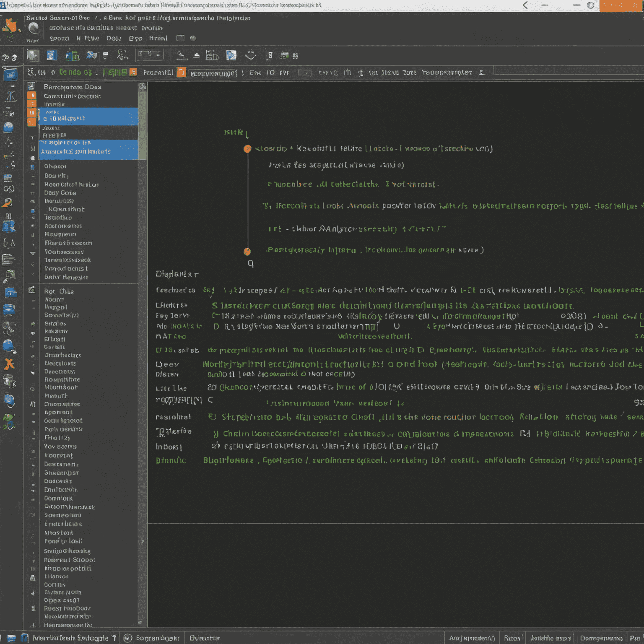Viewport: 644px width, 644px height.
Task: Click the green person toolbar icon
Action: (122, 55)
